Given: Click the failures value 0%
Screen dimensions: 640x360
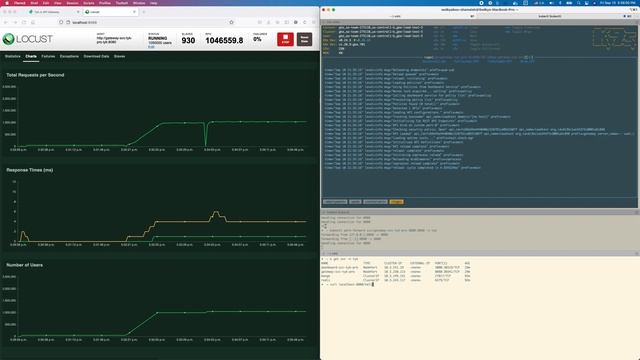Looking at the screenshot, I should [x=257, y=39].
